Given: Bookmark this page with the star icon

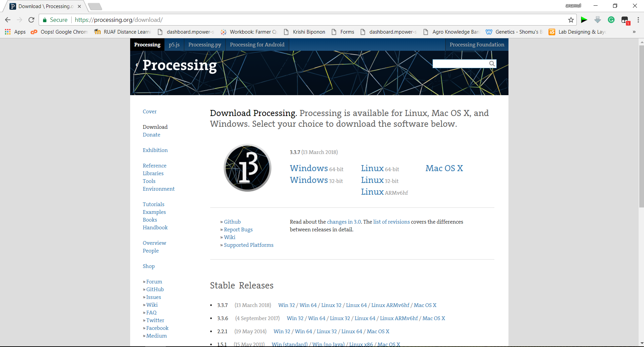Looking at the screenshot, I should 571,20.
